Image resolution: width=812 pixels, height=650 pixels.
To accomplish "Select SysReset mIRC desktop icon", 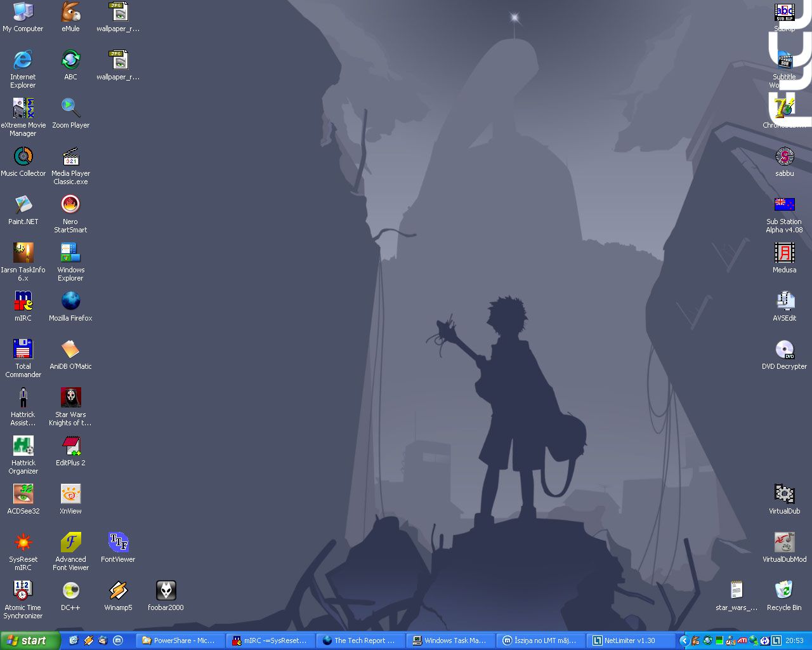I will [x=23, y=552].
